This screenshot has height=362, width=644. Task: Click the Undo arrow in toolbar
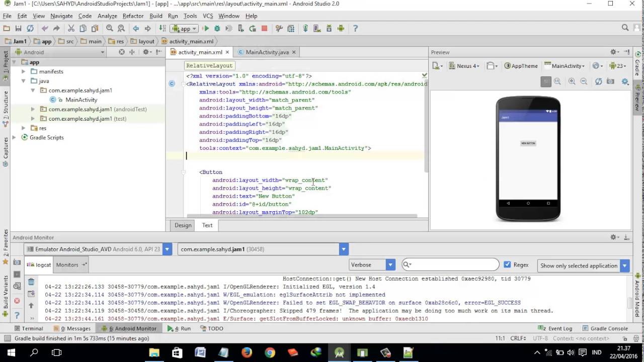(45, 29)
